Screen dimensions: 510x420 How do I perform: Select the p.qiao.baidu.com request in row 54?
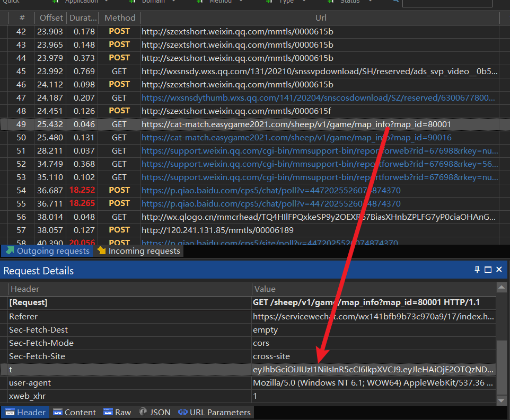[270, 190]
